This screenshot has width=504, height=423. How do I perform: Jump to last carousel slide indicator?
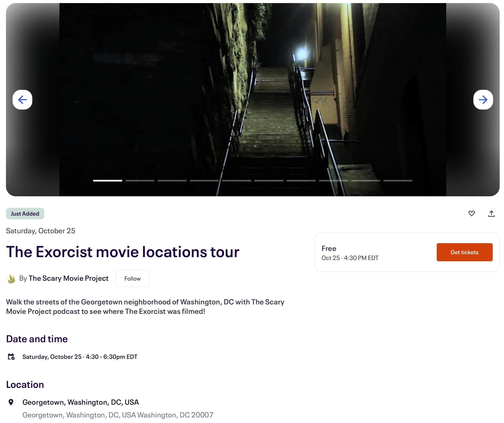(x=398, y=180)
